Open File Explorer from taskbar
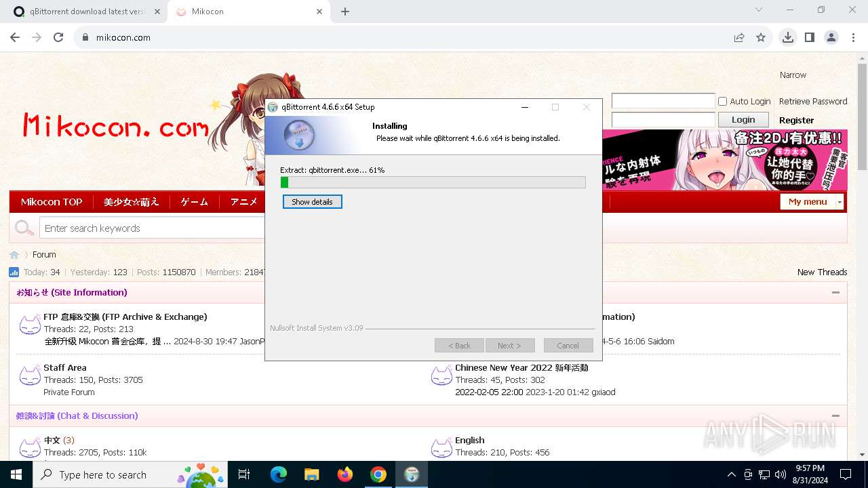This screenshot has height=488, width=868. pos(311,474)
